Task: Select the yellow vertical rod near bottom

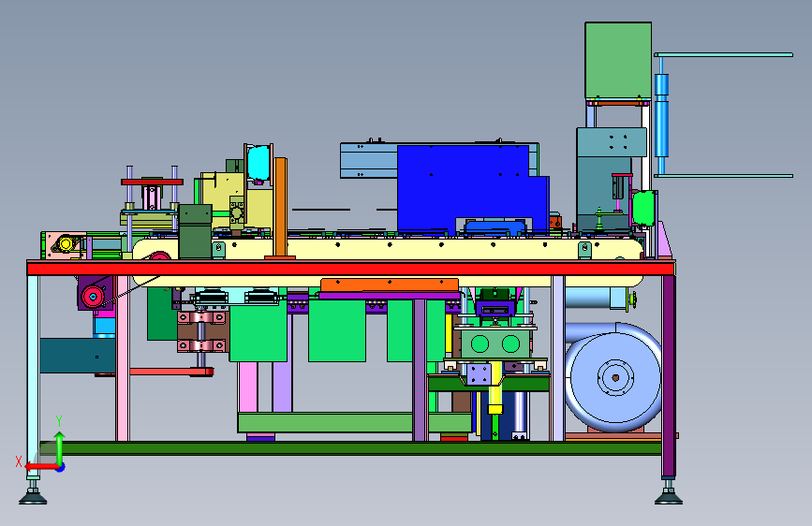Action: click(495, 387)
